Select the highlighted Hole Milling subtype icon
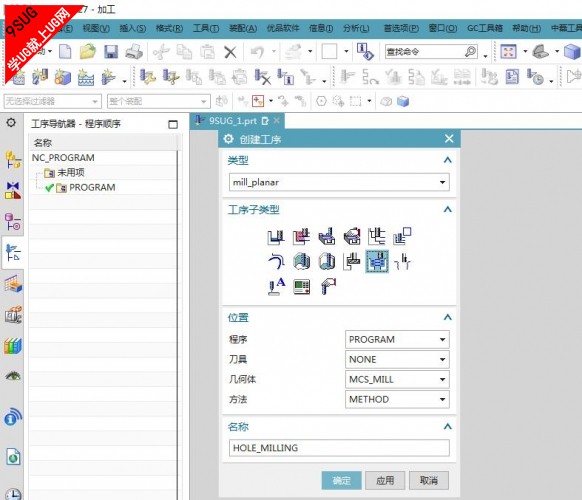The image size is (582, 500). pyautogui.click(x=377, y=261)
